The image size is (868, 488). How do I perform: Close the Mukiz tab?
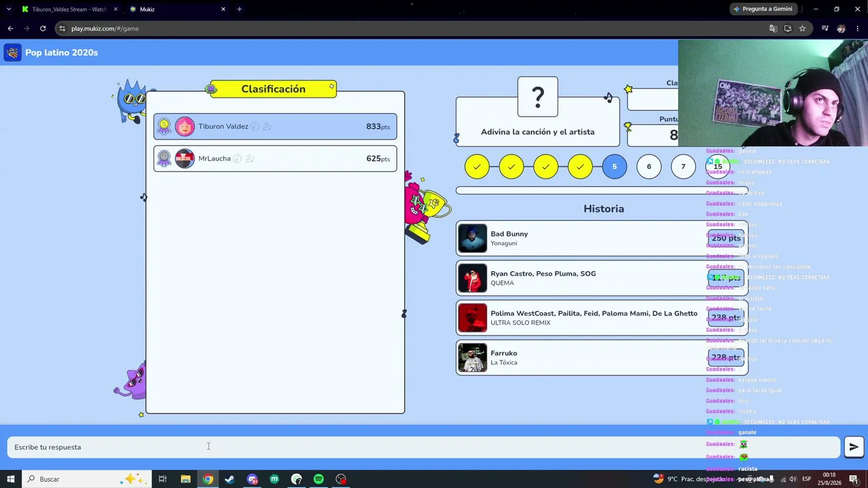coord(223,9)
